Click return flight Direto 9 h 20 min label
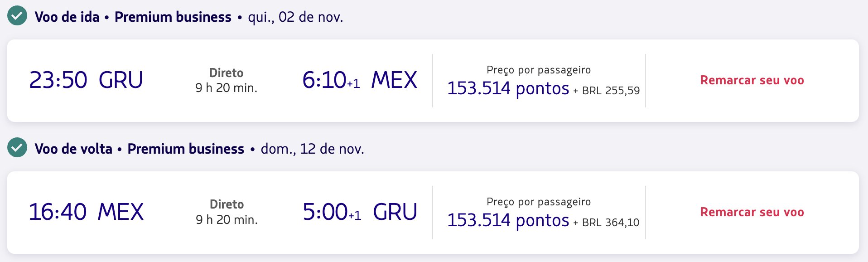The width and height of the screenshot is (868, 262). point(227,212)
